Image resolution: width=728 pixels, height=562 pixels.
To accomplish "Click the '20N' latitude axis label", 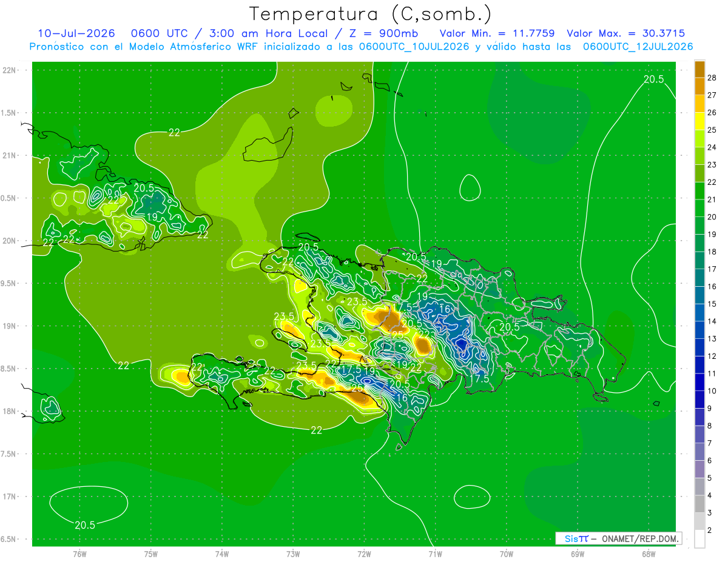I will coord(9,241).
